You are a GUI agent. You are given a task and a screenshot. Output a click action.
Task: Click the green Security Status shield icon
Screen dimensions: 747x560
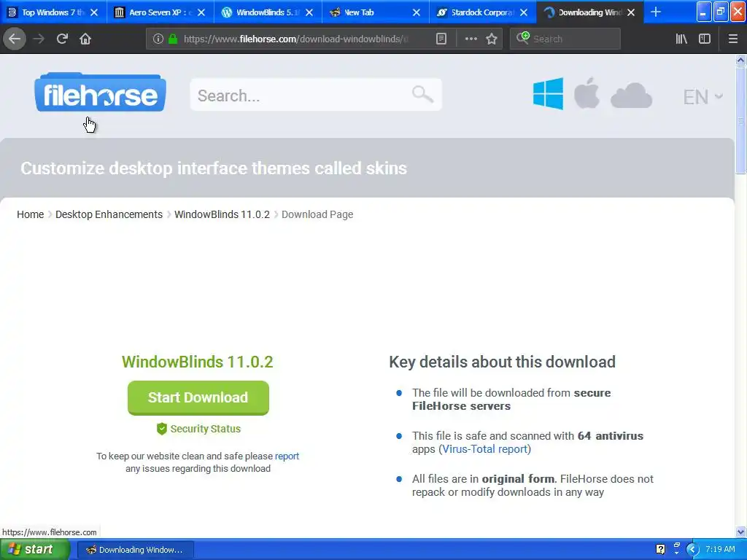point(161,429)
